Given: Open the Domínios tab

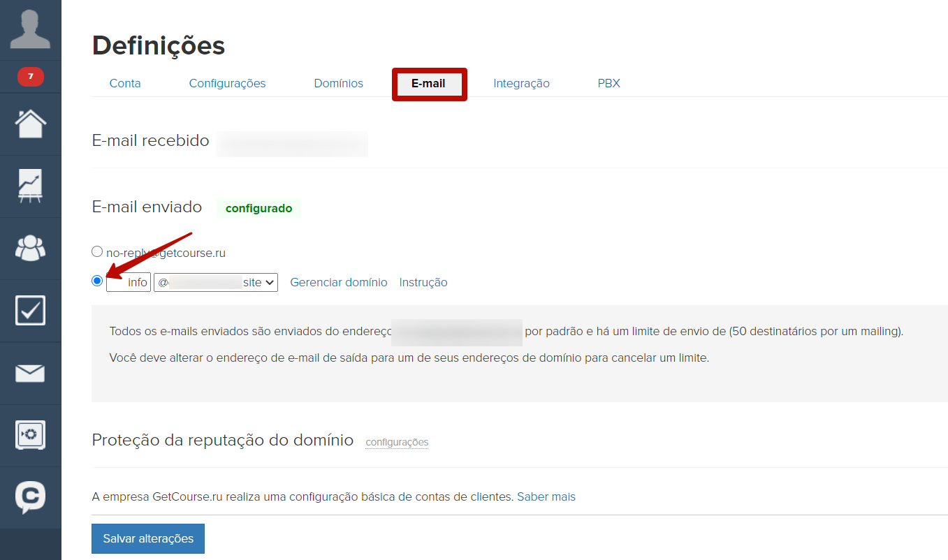Looking at the screenshot, I should pos(338,83).
